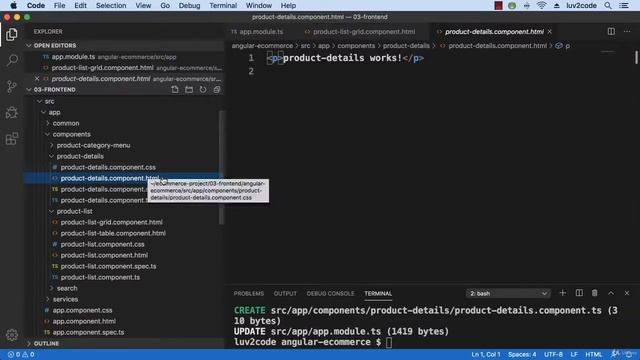This screenshot has height=360, width=640.
Task: Click 'components' breadcrumb segment
Action: 356,46
